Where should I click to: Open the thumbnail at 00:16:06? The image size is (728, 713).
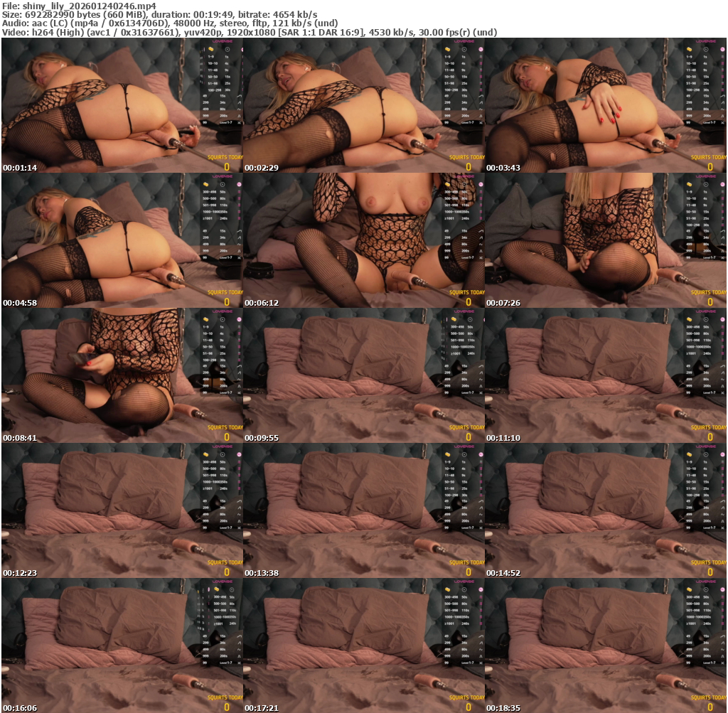pyautogui.click(x=122, y=645)
